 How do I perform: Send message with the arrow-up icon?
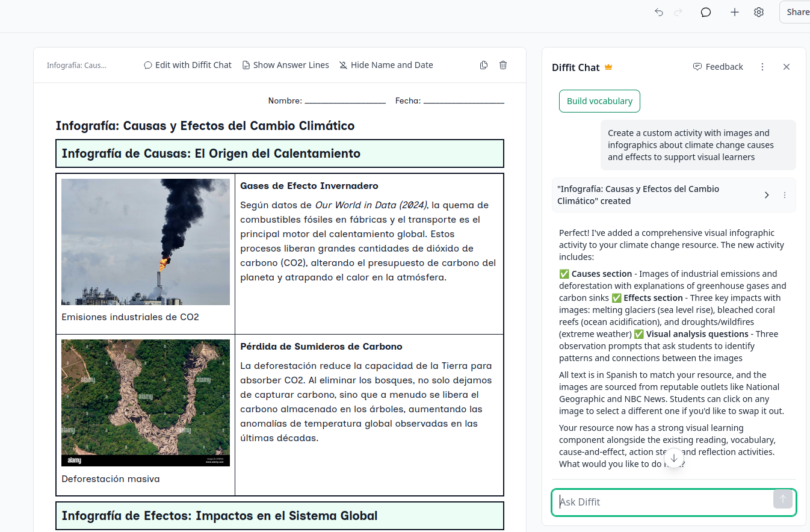782,499
